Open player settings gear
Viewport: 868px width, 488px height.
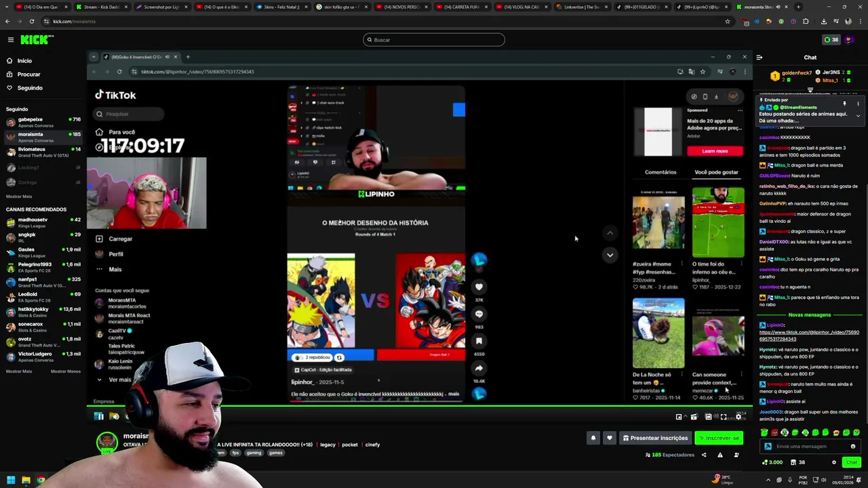tap(738, 417)
